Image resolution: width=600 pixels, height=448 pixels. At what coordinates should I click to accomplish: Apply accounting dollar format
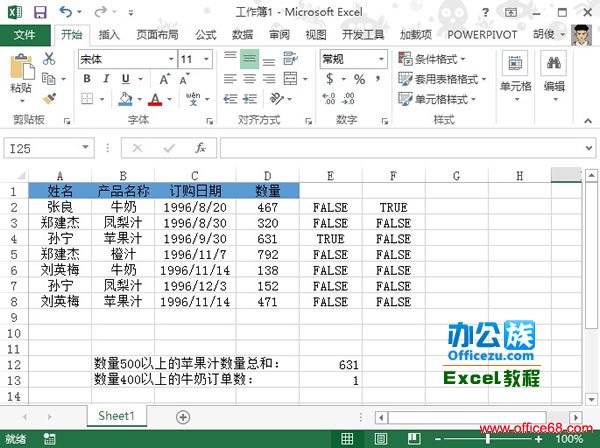[329, 79]
